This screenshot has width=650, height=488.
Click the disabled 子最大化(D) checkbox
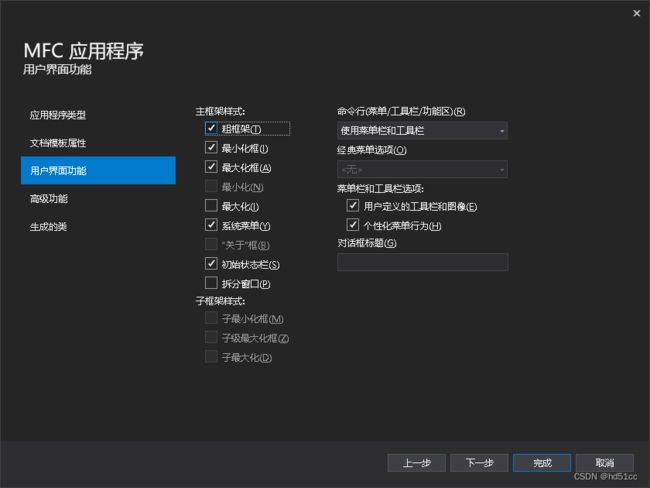(x=211, y=357)
